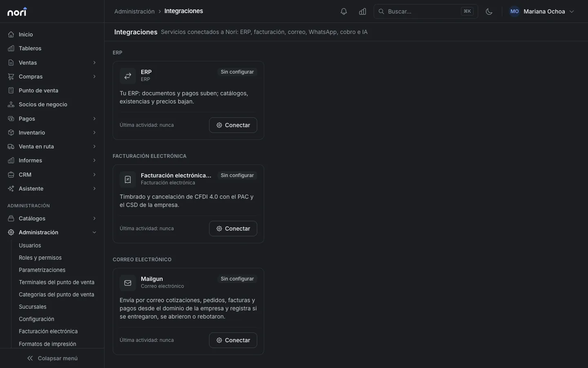Expand the Venta en ruta chevron
This screenshot has width=588, height=368.
pos(94,146)
